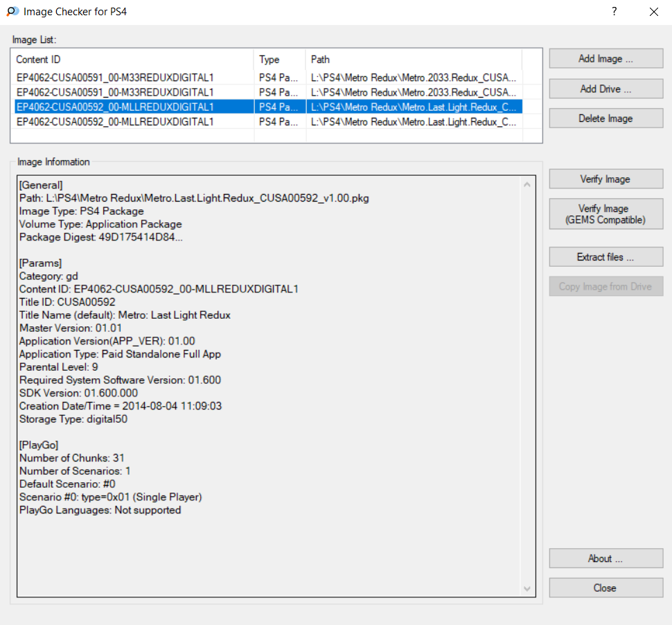Click the Type column header

[279, 60]
